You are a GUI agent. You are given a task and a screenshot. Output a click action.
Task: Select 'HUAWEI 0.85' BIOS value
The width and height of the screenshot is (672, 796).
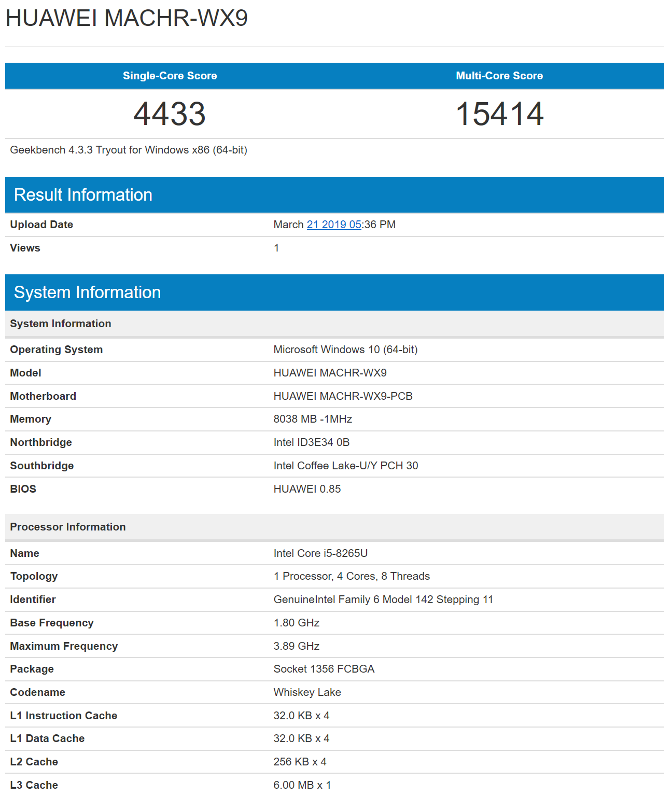pyautogui.click(x=307, y=489)
